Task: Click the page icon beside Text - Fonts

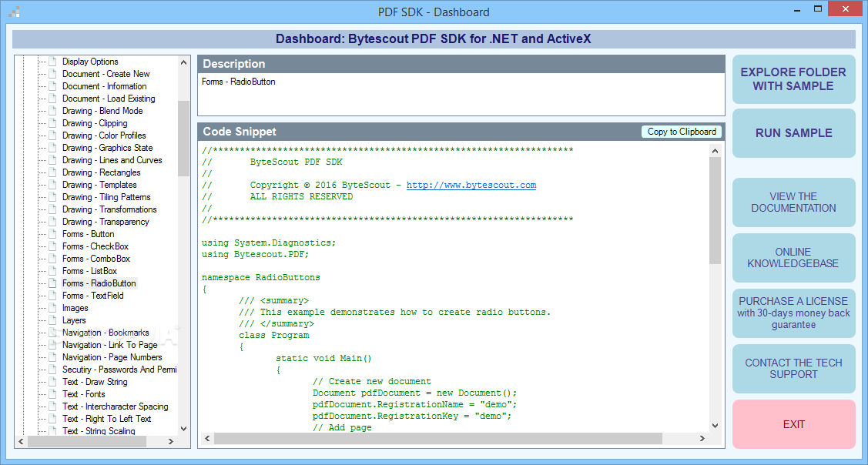Action: pos(52,394)
